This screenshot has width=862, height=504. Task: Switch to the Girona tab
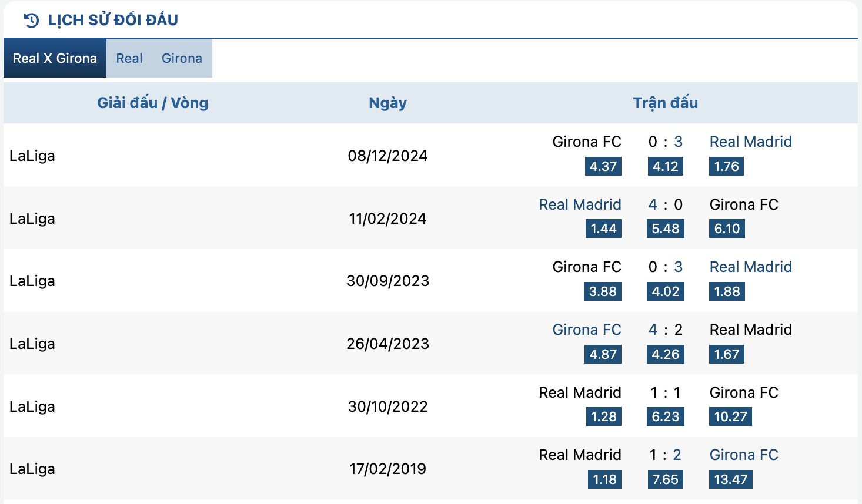click(x=182, y=58)
